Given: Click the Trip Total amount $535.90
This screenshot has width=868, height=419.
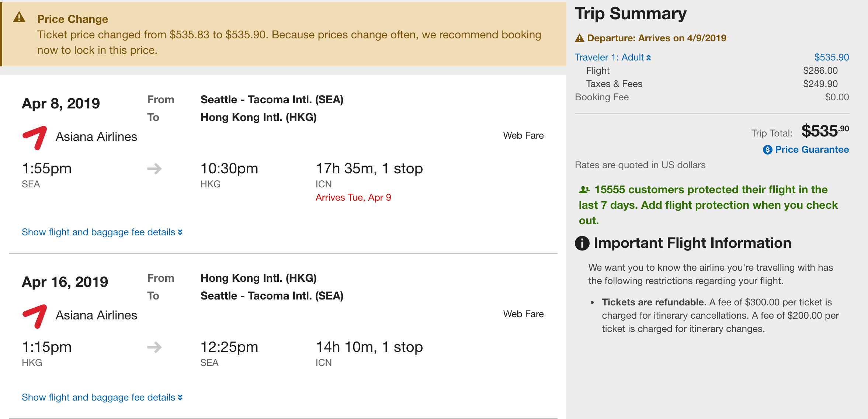Looking at the screenshot, I should click(x=825, y=131).
